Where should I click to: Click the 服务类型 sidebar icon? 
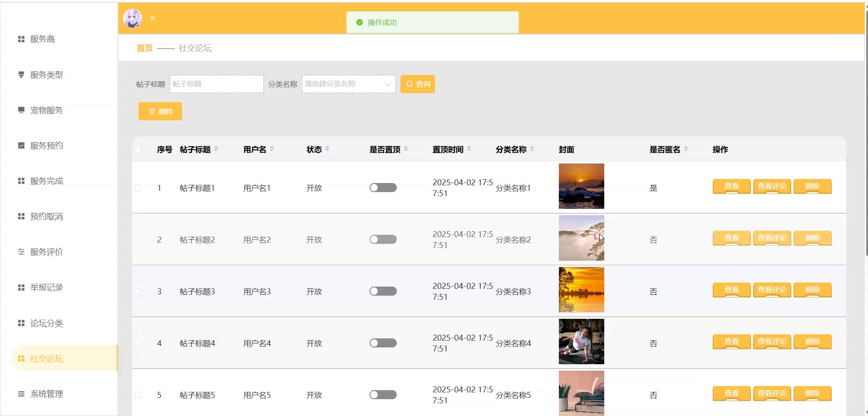coord(21,75)
